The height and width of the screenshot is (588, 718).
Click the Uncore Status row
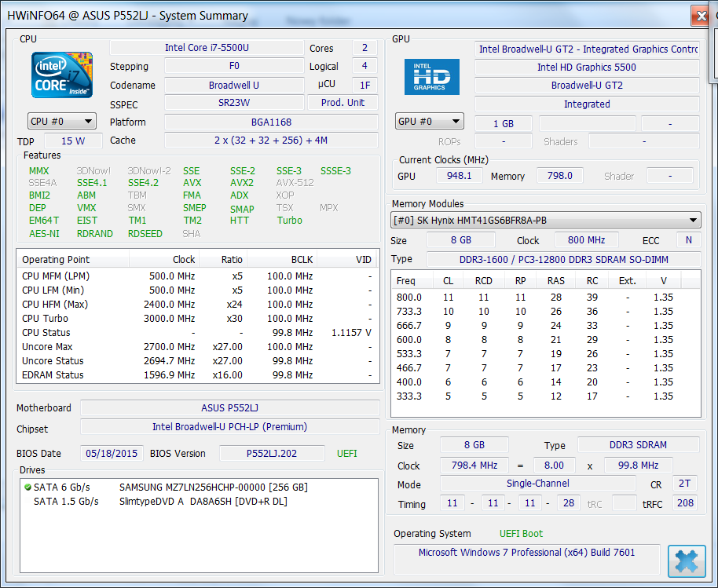click(198, 361)
